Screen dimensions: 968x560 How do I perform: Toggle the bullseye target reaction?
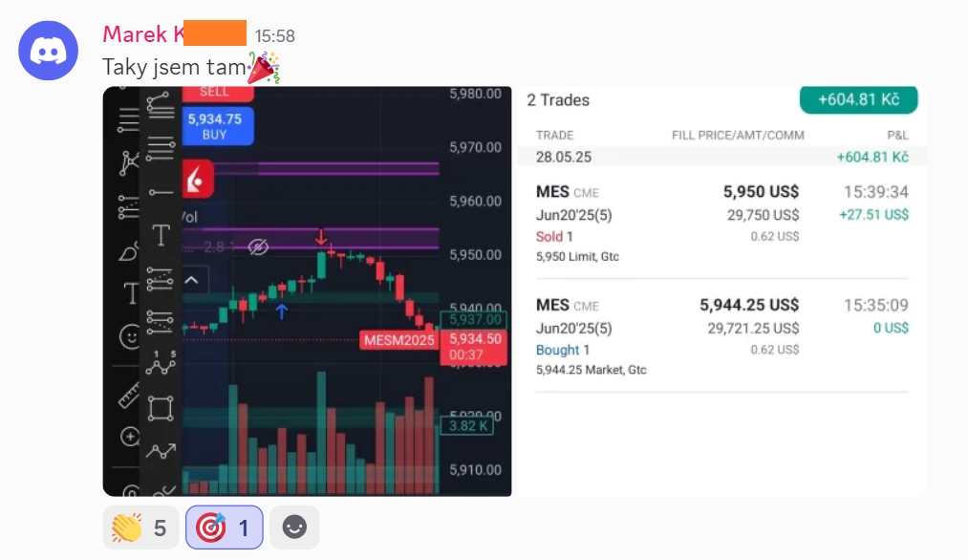coord(225,528)
